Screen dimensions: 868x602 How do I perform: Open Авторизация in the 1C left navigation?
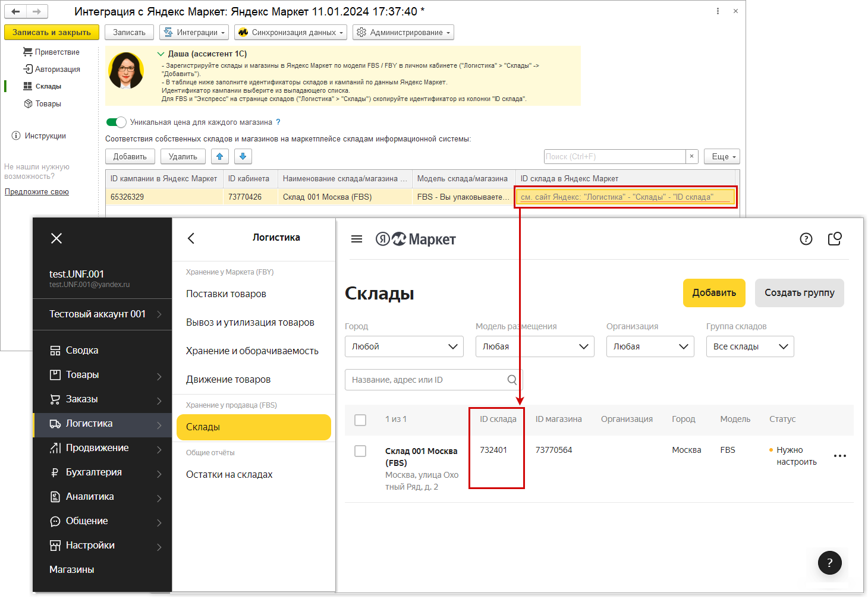click(51, 69)
